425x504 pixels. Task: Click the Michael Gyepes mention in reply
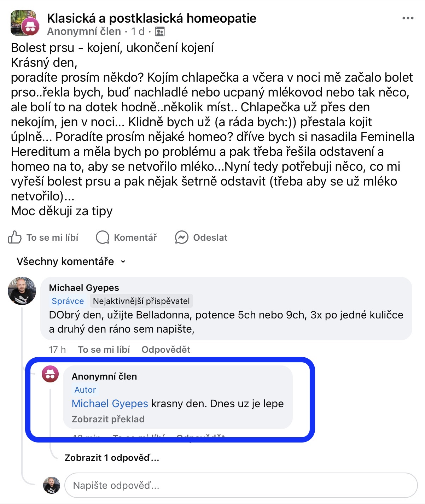point(110,404)
